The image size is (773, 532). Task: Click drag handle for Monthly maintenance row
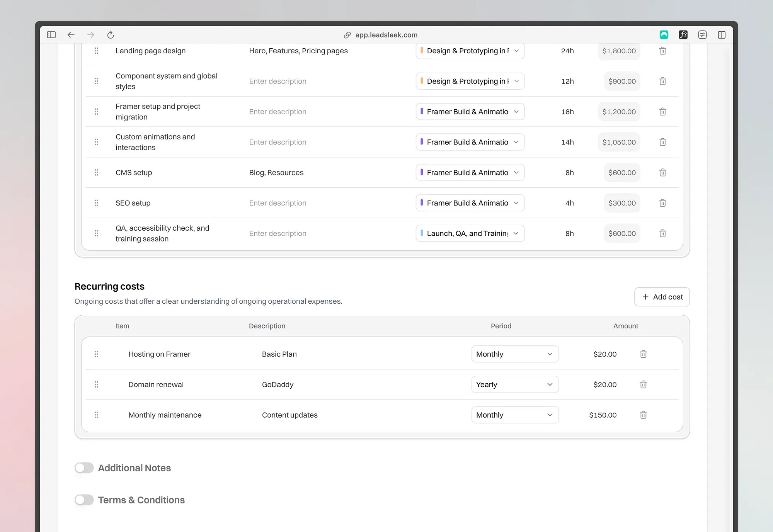pos(96,415)
